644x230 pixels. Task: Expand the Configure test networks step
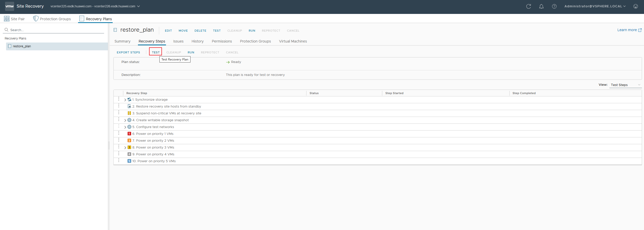click(x=125, y=127)
